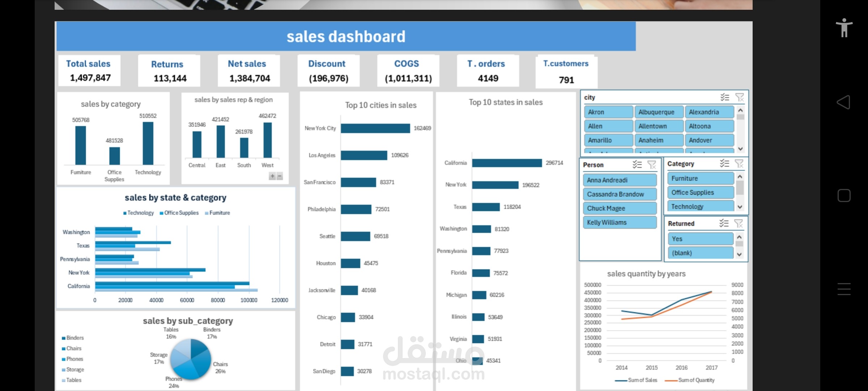The width and height of the screenshot is (868, 391).
Task: Click the sales dashboard title banner
Action: coord(346,36)
